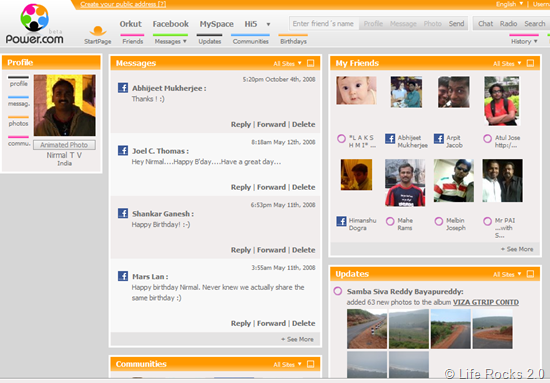Select profile item in Profile sidebar
The width and height of the screenshot is (550, 383).
(x=18, y=82)
